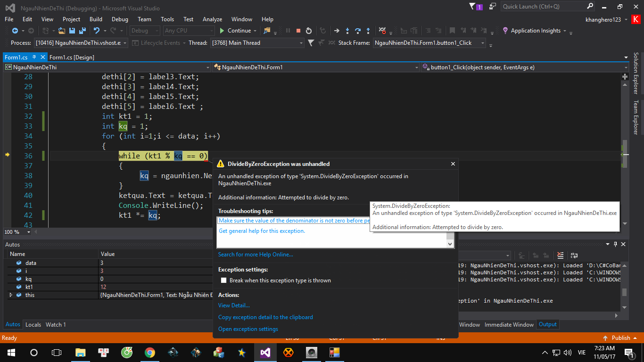Expand the 'this' variable in Autos
Viewport: 644px width, 362px height.
[11, 295]
